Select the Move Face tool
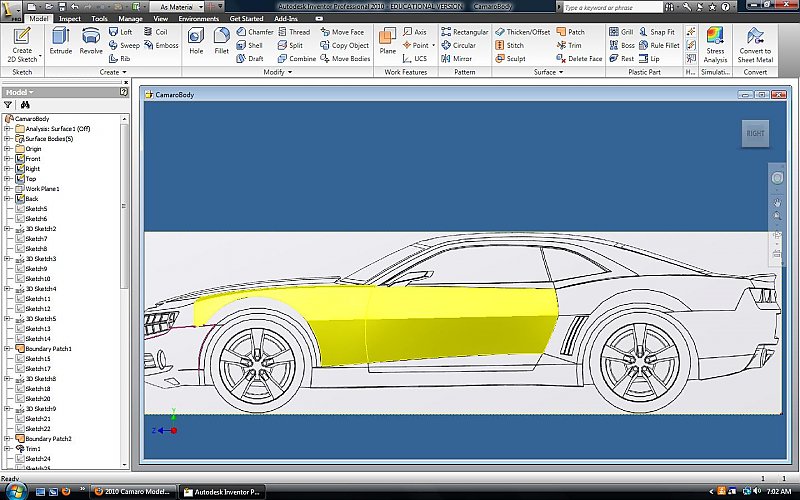The width and height of the screenshot is (800, 500). (342, 32)
